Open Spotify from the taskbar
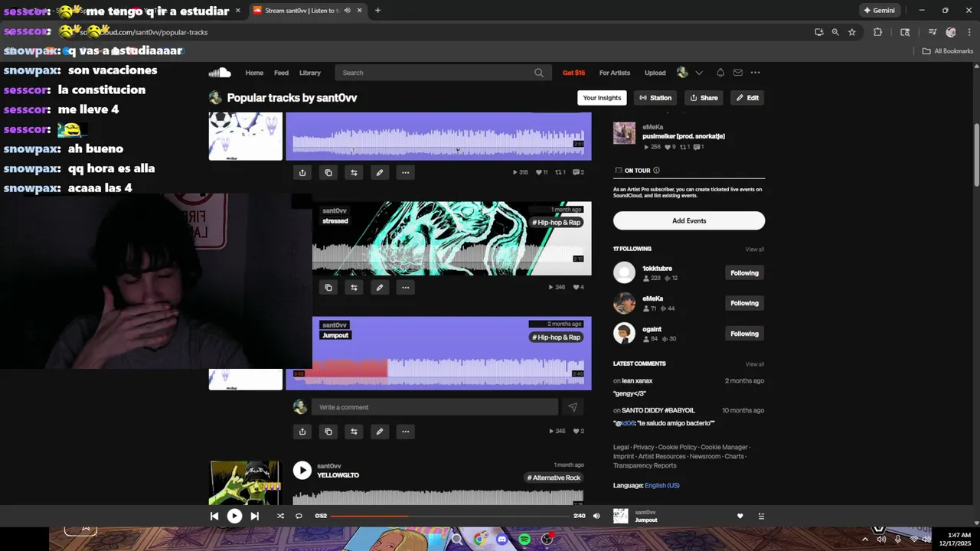 point(524,540)
